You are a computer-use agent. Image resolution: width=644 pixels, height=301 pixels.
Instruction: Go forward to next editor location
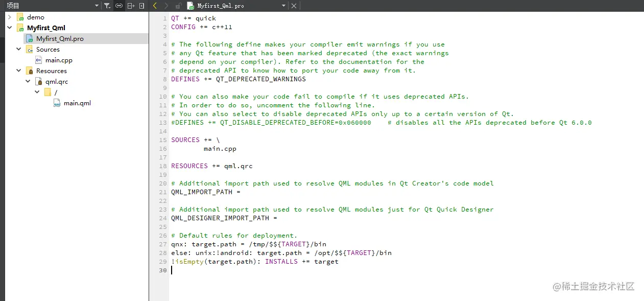tap(166, 6)
